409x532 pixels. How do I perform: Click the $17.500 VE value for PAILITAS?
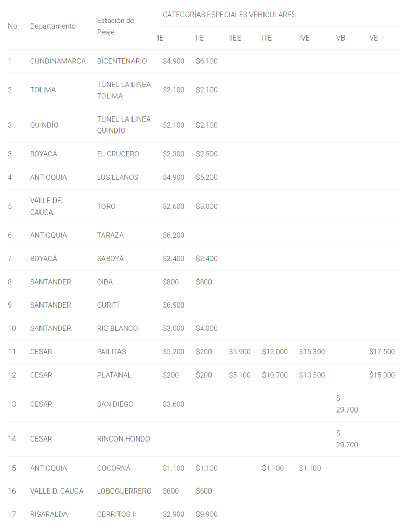coord(382,352)
